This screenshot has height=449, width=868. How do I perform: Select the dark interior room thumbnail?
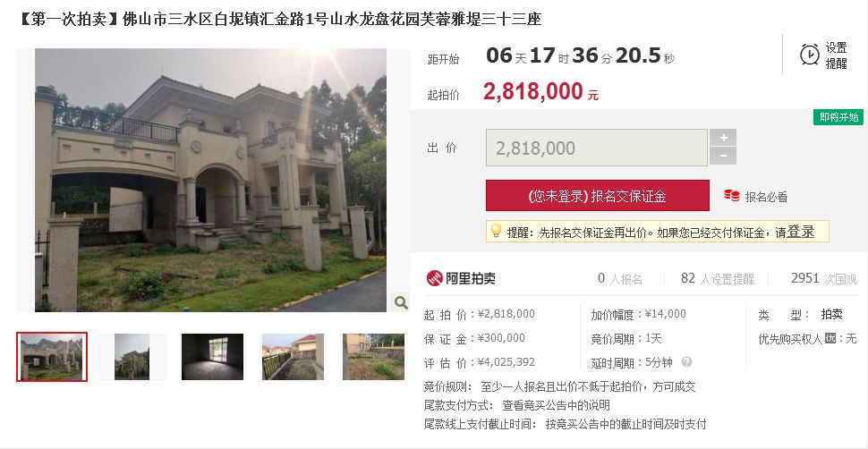pos(213,357)
